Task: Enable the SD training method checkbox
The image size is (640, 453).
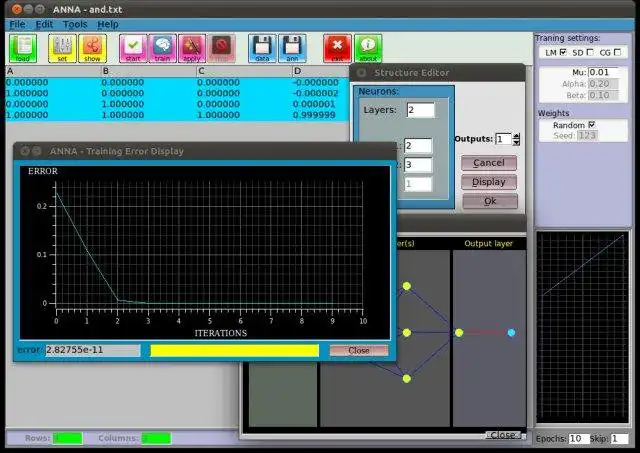Action: click(x=590, y=52)
